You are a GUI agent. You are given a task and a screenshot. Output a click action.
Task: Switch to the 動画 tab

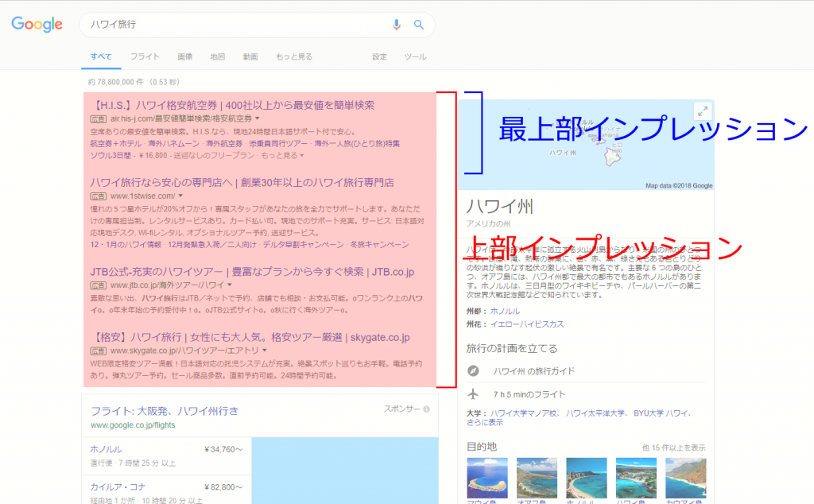point(250,56)
